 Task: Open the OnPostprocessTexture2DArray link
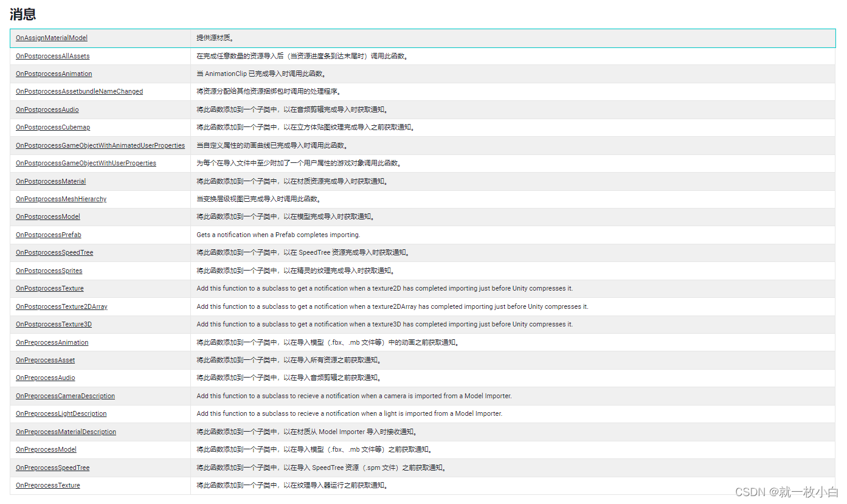(61, 306)
